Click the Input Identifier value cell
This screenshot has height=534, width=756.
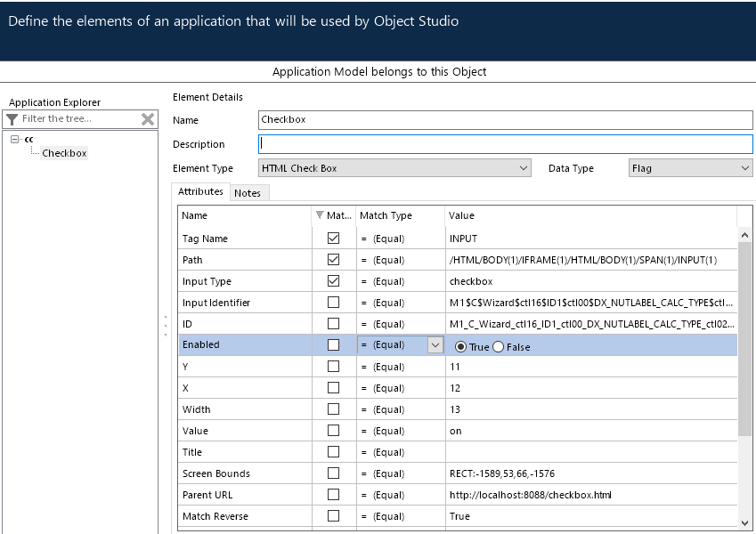click(x=591, y=303)
